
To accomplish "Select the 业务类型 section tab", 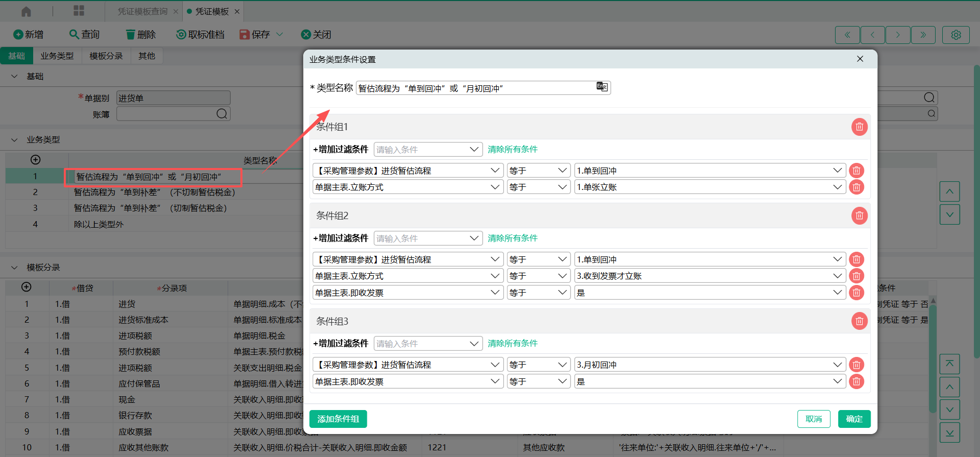I will (x=57, y=56).
